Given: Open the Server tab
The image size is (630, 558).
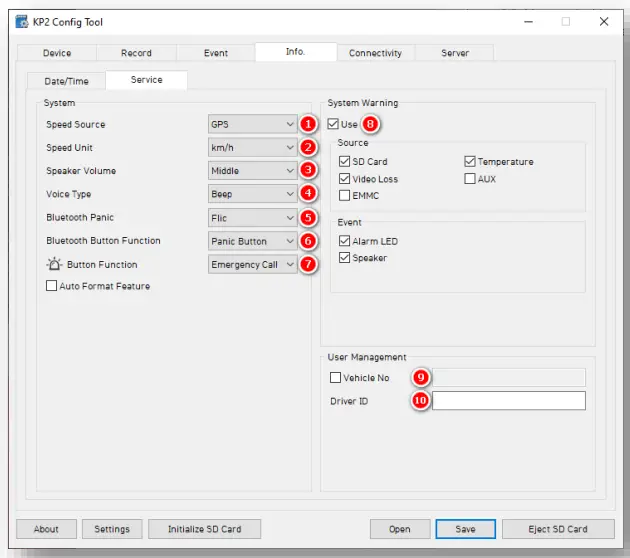Looking at the screenshot, I should (455, 53).
